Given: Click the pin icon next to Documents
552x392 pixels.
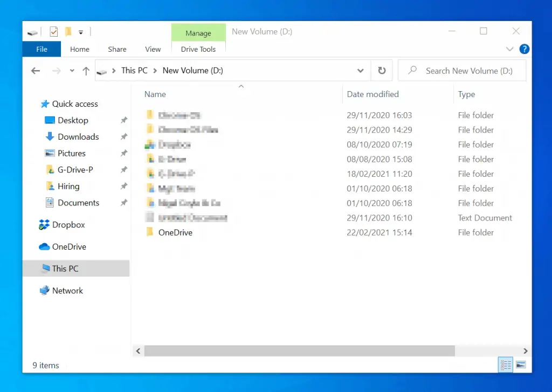Looking at the screenshot, I should click(x=123, y=203).
